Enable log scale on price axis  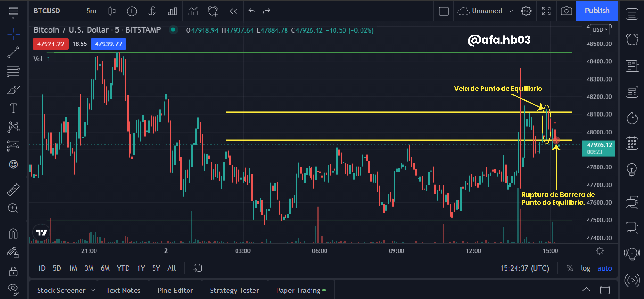(585, 268)
